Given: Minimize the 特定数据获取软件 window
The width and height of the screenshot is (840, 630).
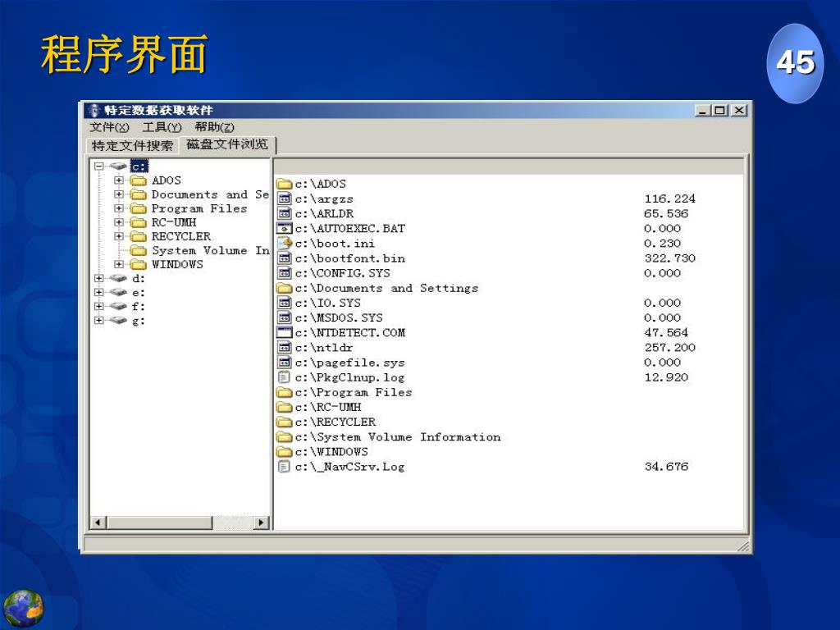Looking at the screenshot, I should [x=703, y=111].
